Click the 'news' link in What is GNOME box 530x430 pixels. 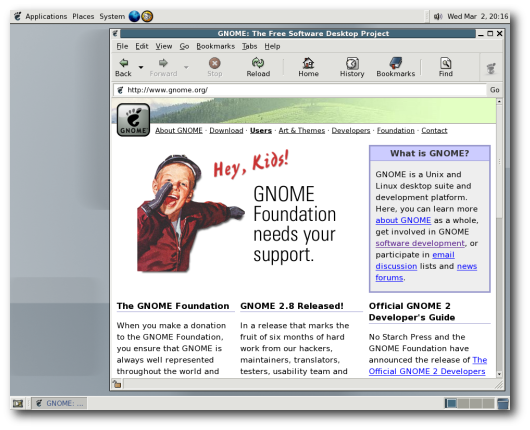point(466,266)
